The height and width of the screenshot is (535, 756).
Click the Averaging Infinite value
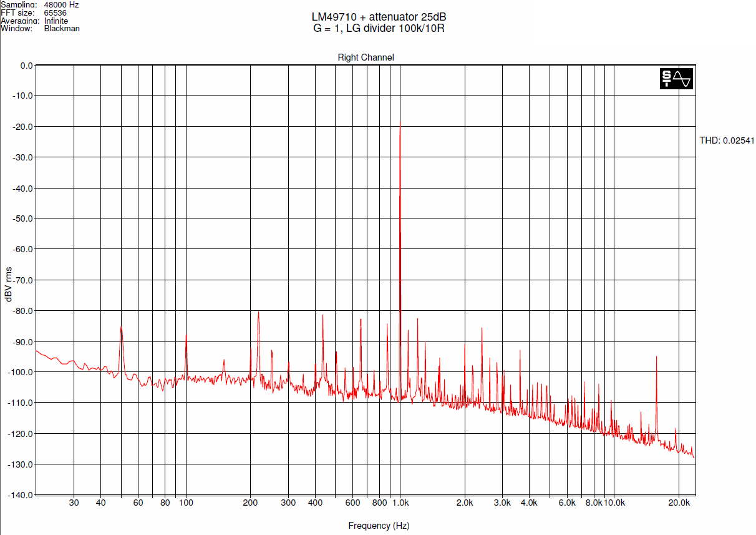coord(56,21)
